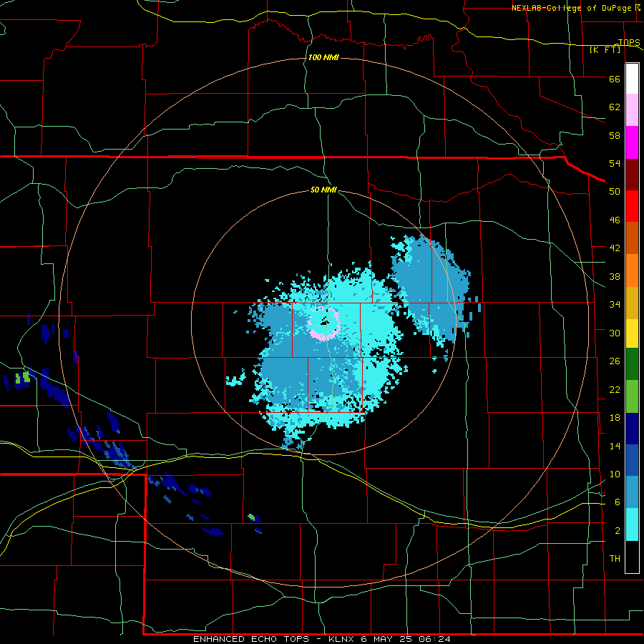
Task: Click the small green echo blob near bottom center
Action: coord(251,516)
